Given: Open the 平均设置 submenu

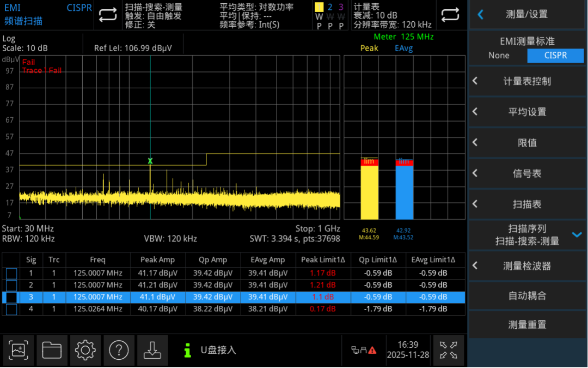Looking at the screenshot, I should click(527, 112).
